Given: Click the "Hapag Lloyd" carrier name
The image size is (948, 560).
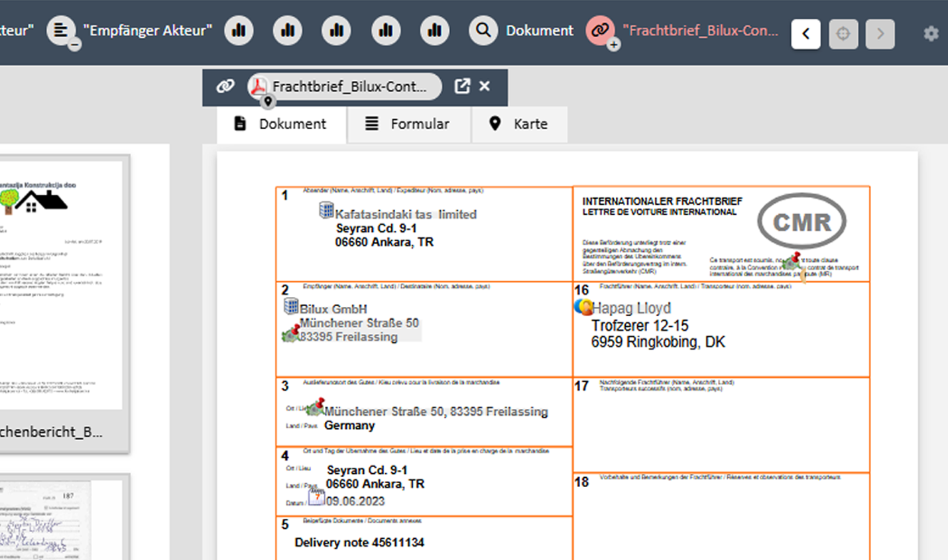Looking at the screenshot, I should (x=631, y=308).
